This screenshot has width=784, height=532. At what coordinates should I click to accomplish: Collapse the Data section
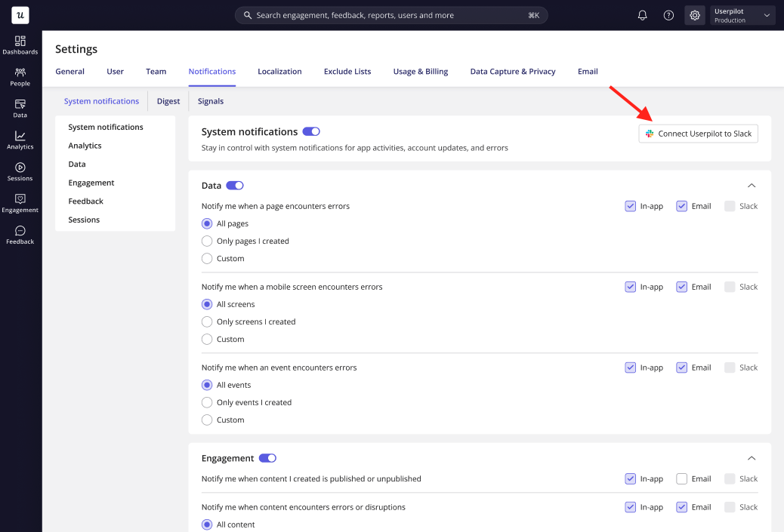pos(751,186)
